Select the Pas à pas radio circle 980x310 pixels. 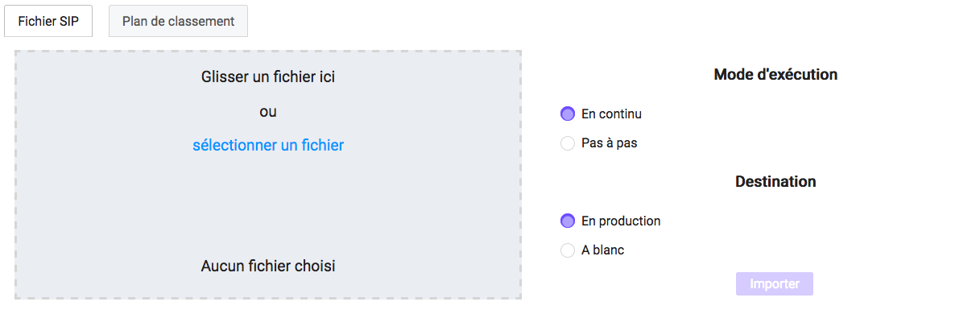coord(568,143)
